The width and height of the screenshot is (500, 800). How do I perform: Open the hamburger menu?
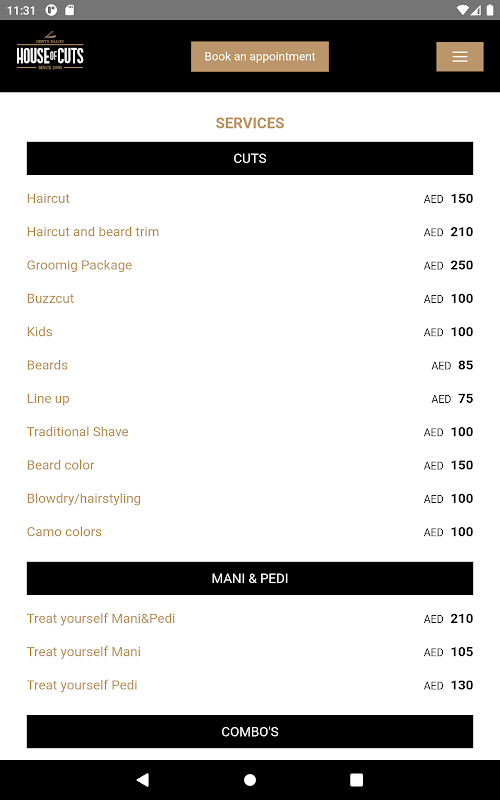[460, 57]
